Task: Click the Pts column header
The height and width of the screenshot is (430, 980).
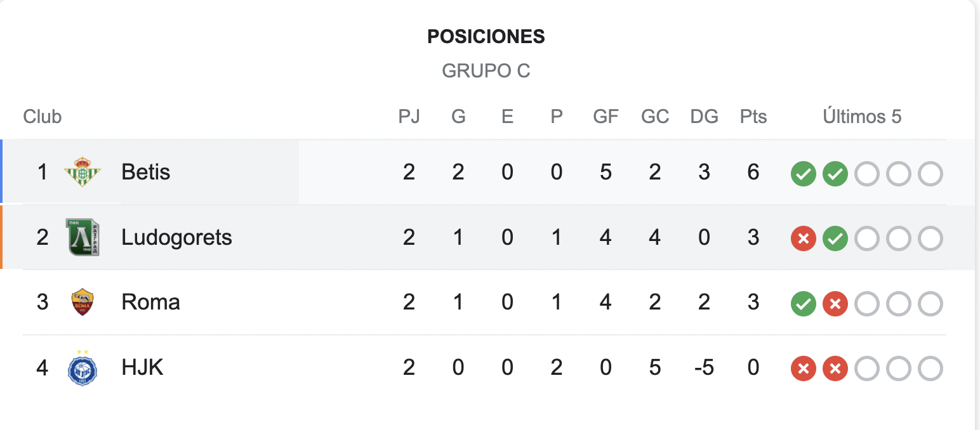Action: 753,117
